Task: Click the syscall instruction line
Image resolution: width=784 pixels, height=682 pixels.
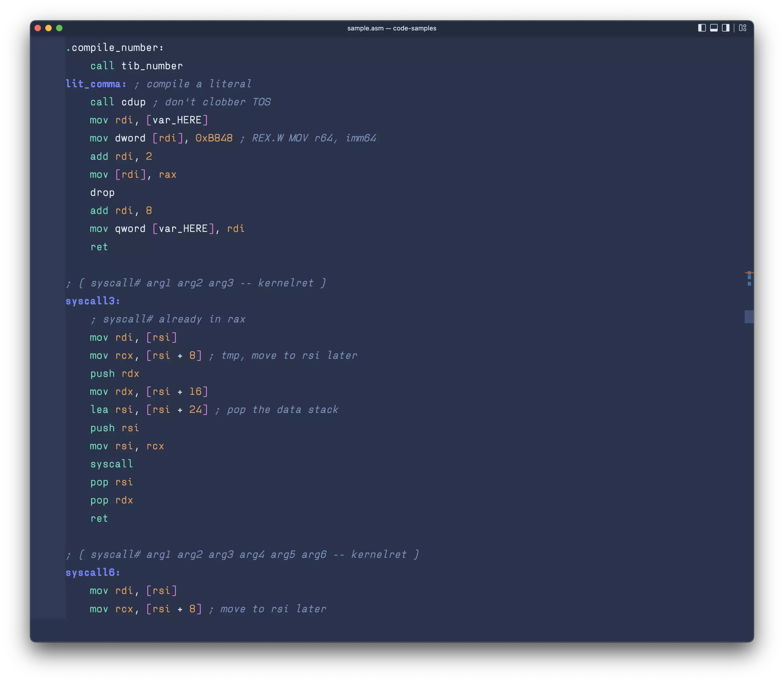Action: tap(112, 464)
